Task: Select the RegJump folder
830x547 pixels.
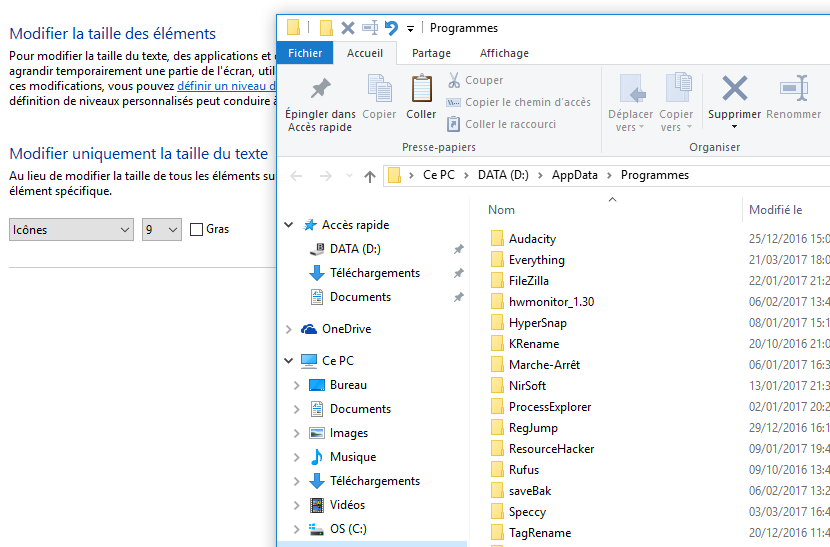Action: pyautogui.click(x=533, y=428)
